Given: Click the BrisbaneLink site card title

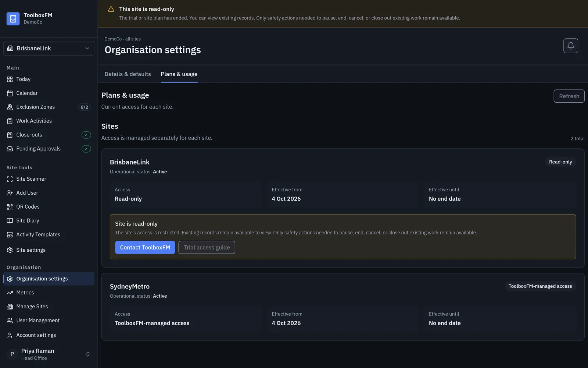Looking at the screenshot, I should (x=130, y=162).
